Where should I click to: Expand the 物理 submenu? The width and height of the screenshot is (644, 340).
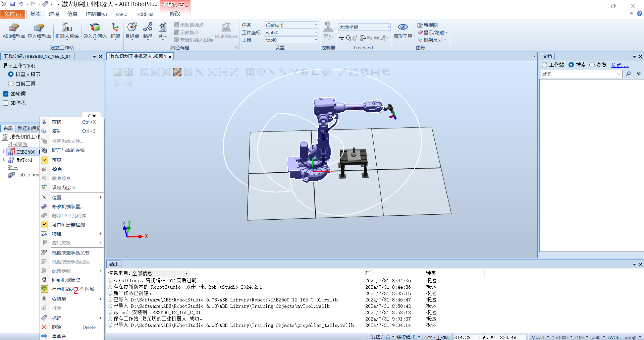coord(72,234)
